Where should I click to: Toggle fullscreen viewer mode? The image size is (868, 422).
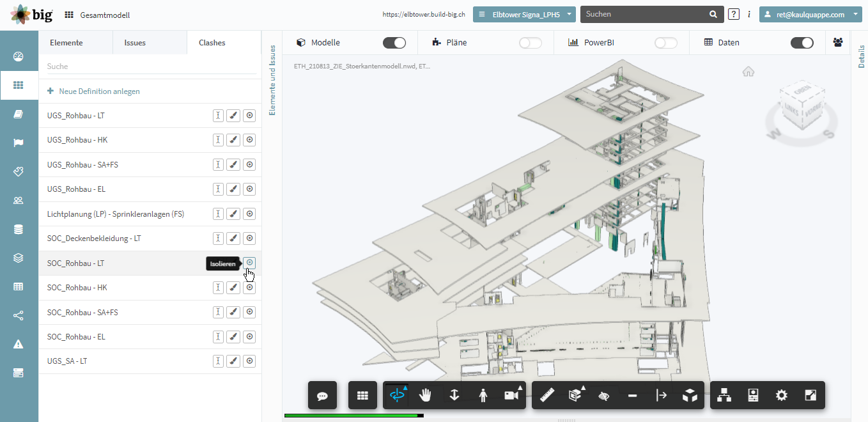tap(810, 396)
